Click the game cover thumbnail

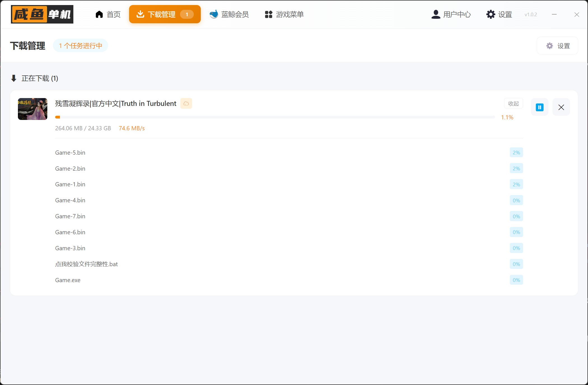(32, 109)
